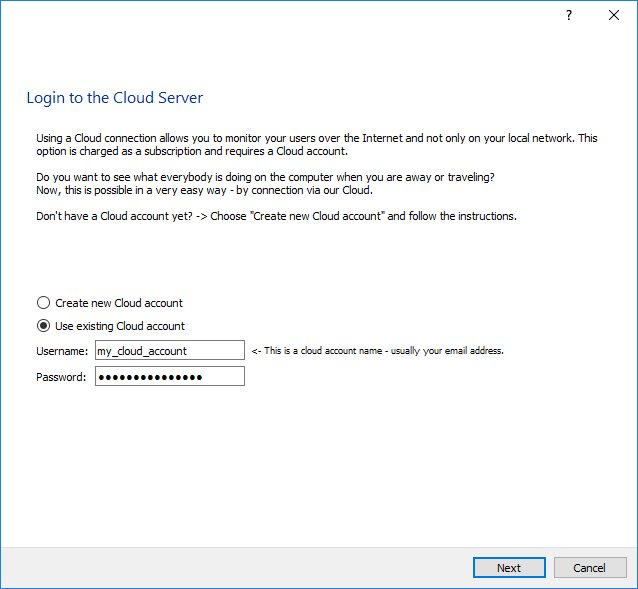The image size is (638, 589).
Task: Select the Use existing Cloud account radio button
Action: (x=43, y=326)
